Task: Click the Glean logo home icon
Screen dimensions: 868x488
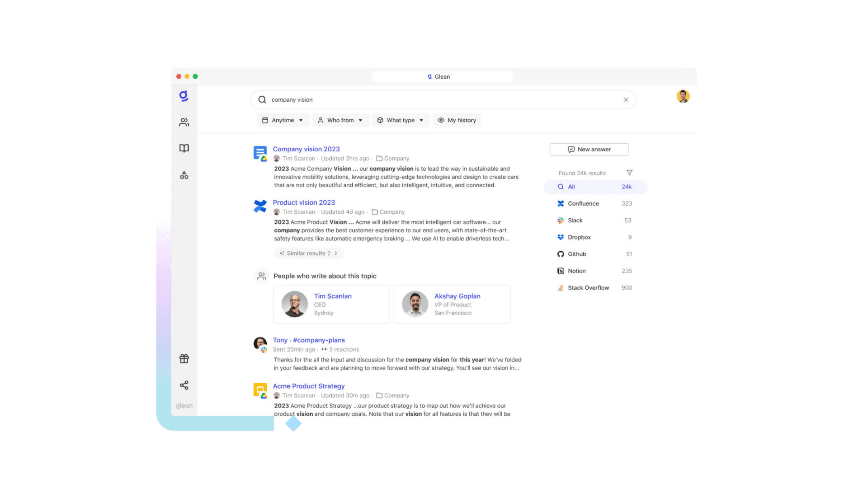Action: pyautogui.click(x=184, y=96)
